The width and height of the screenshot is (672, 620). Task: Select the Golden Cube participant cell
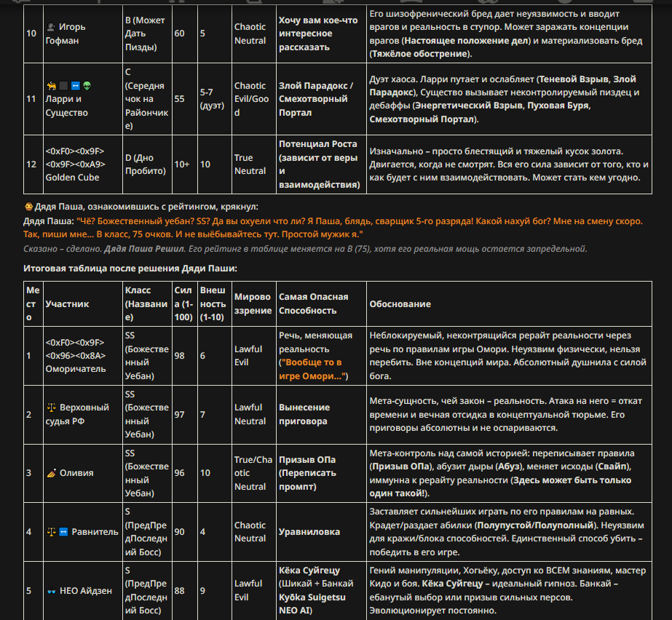(83, 164)
